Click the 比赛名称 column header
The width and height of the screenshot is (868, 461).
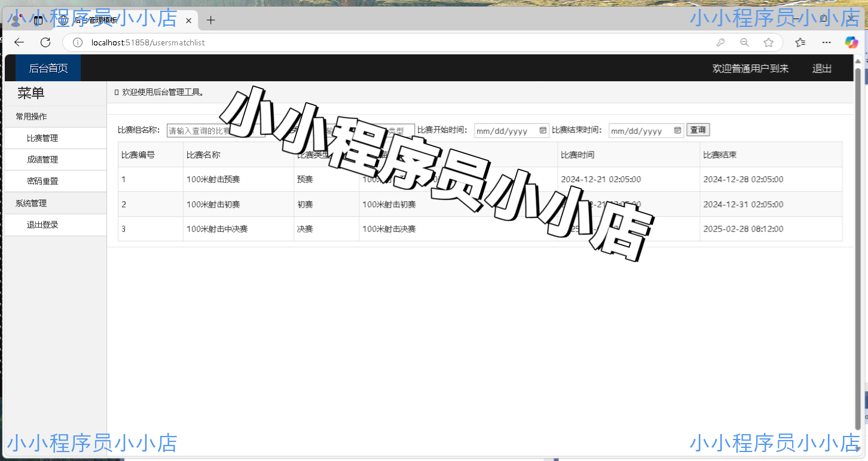click(x=239, y=155)
